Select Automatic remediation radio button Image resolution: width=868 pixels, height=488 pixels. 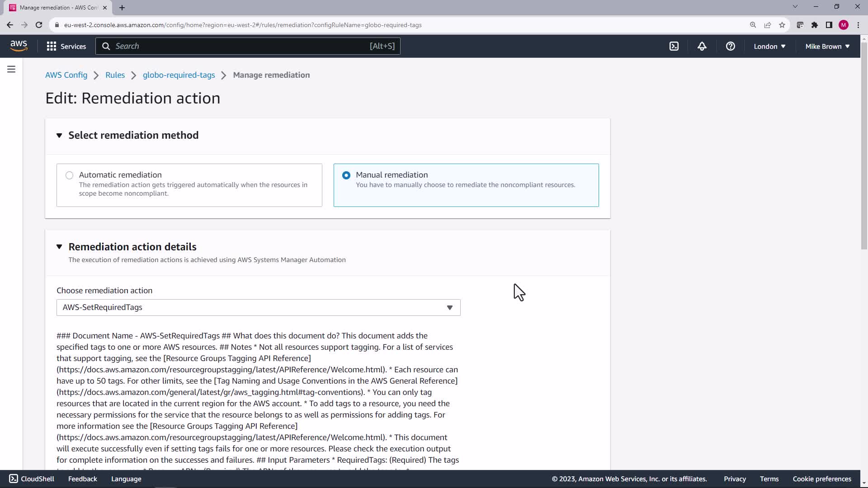tap(69, 175)
